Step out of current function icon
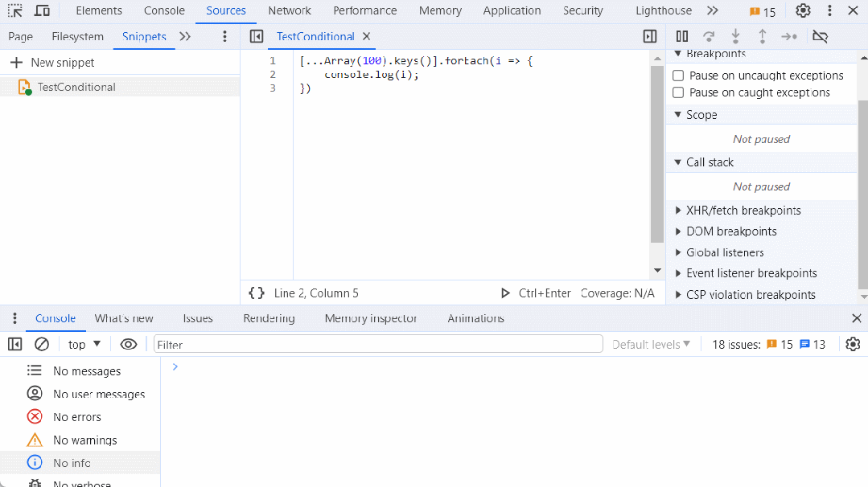Viewport: 868px width, 487px height. 763,36
